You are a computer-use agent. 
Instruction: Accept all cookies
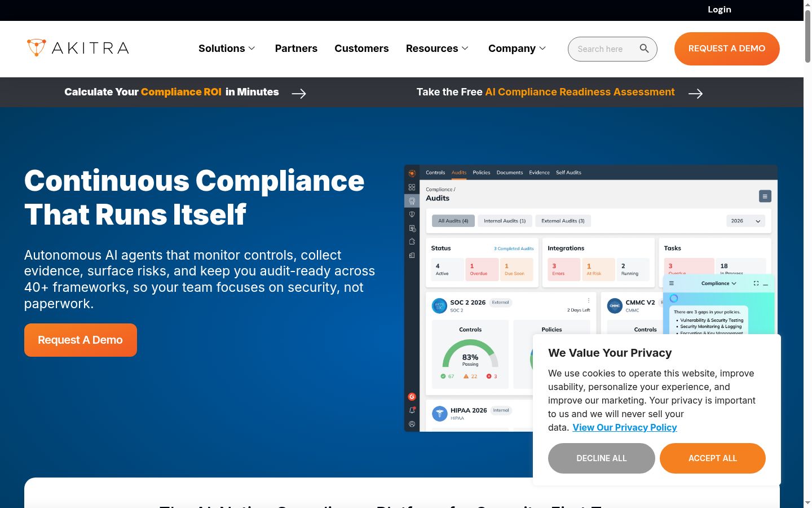tap(713, 458)
